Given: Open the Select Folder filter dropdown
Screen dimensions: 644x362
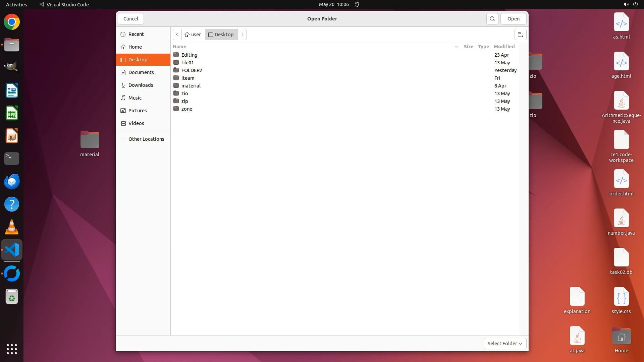Looking at the screenshot, I should point(505,343).
